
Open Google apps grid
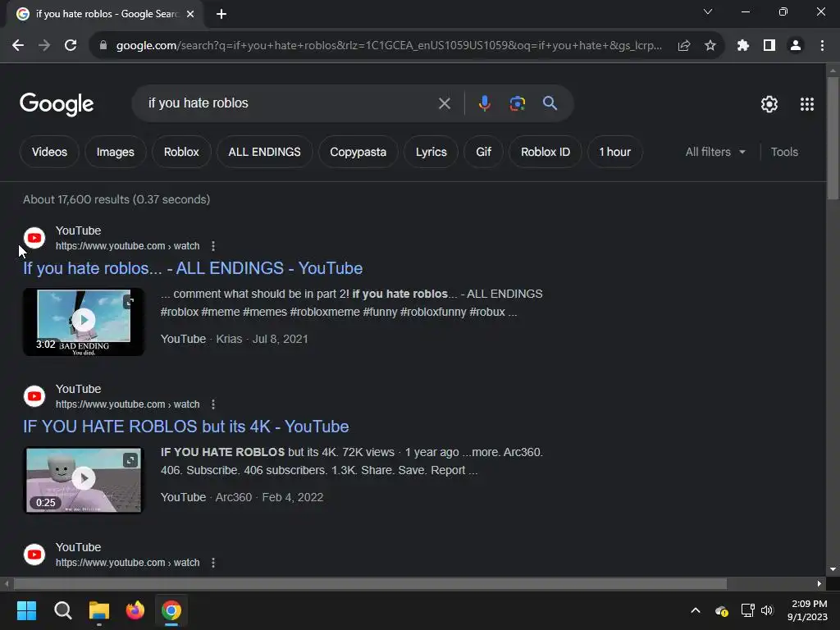click(x=807, y=104)
